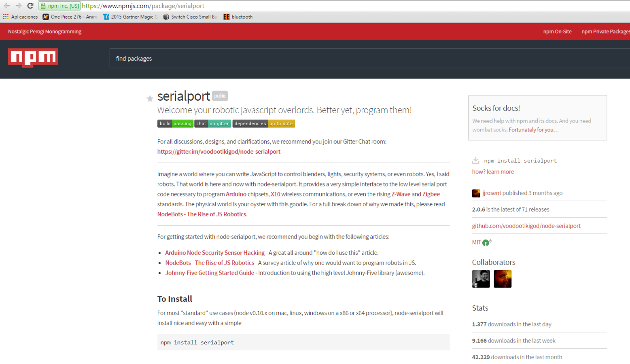Image resolution: width=630 pixels, height=364 pixels.
Task: Open NodeBots link in the articles list
Action: [210, 263]
